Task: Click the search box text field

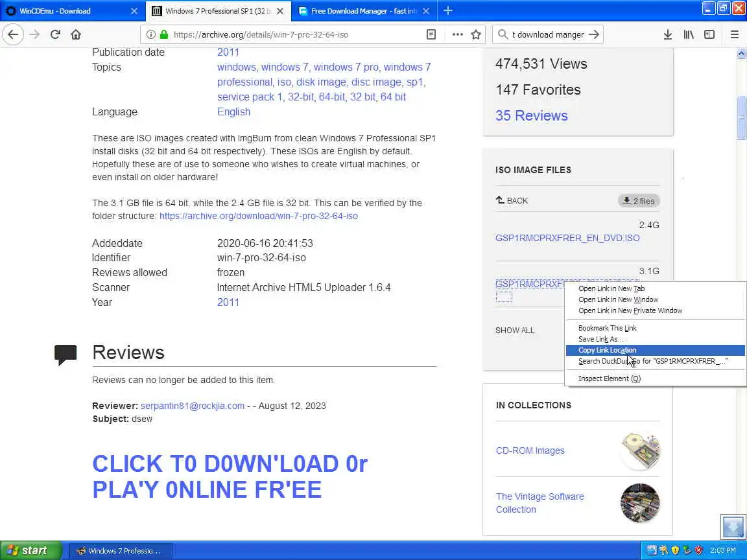Action: point(548,35)
